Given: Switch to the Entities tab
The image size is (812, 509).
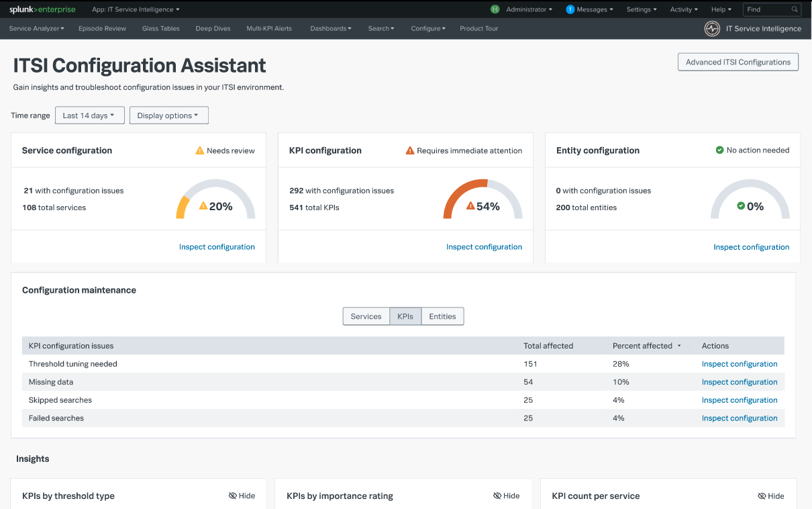Looking at the screenshot, I should 442,316.
